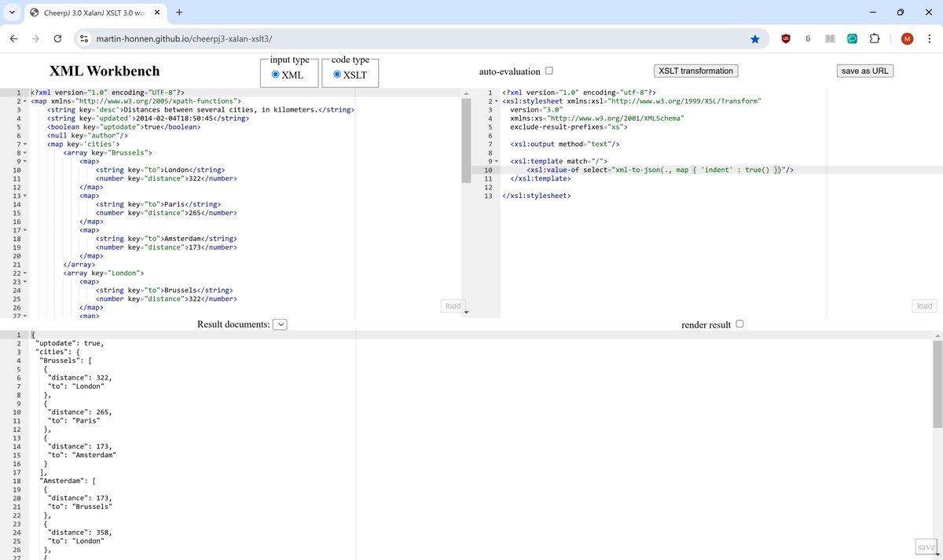Viewport: 943px width, 560px height.
Task: Open the teal chat bubble extension
Action: 852,38
